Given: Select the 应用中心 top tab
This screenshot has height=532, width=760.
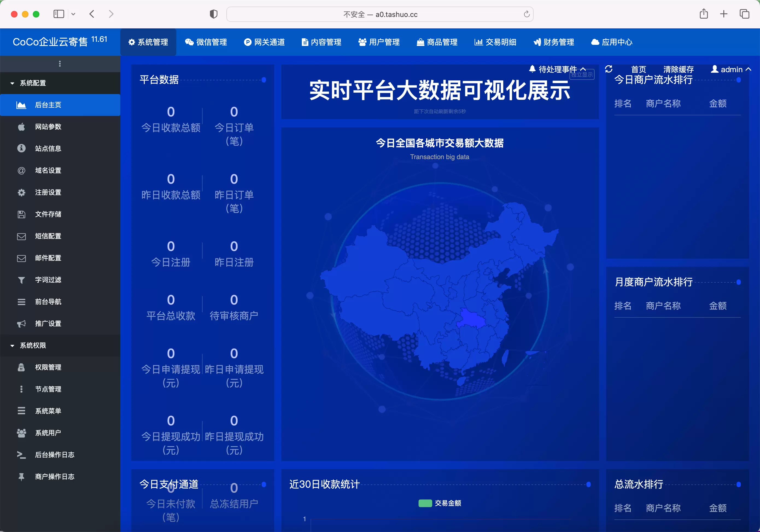Looking at the screenshot, I should 612,42.
